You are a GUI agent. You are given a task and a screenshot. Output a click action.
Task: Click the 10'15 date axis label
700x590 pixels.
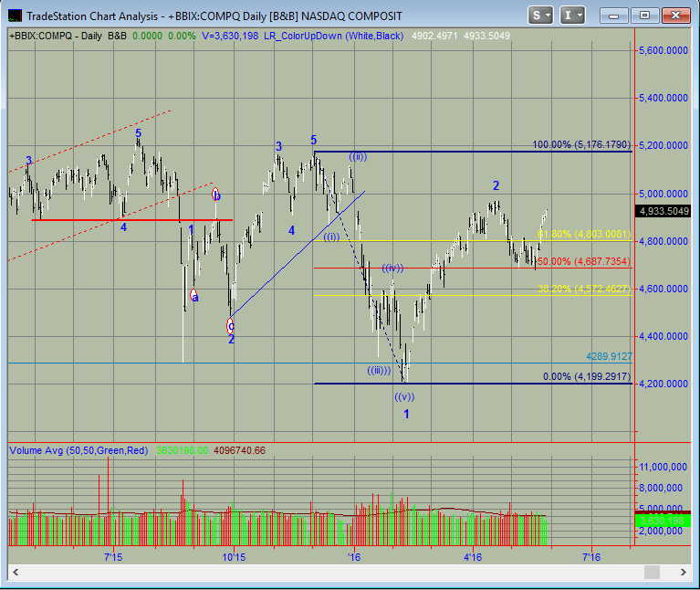click(234, 557)
